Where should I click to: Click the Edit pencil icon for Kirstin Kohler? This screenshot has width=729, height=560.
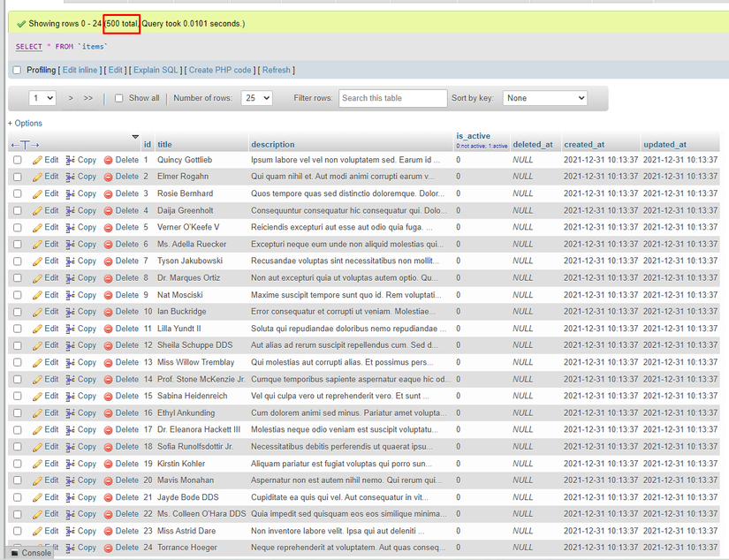37,465
